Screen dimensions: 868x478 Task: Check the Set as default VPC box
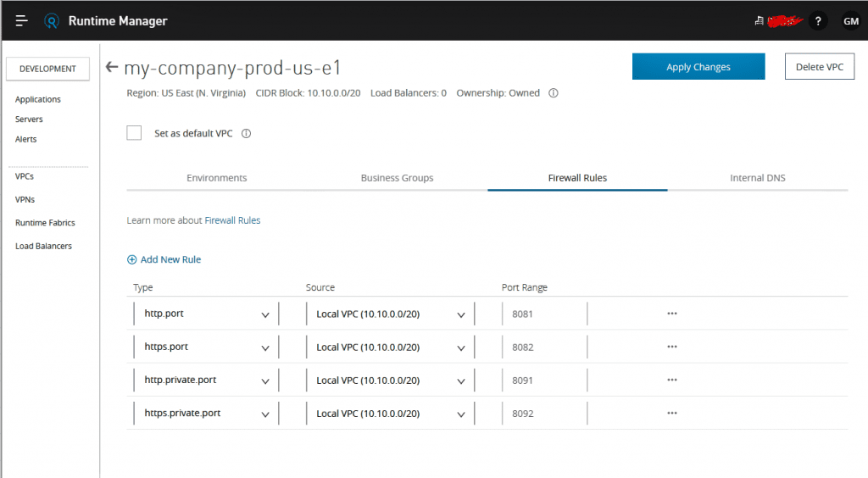point(134,133)
